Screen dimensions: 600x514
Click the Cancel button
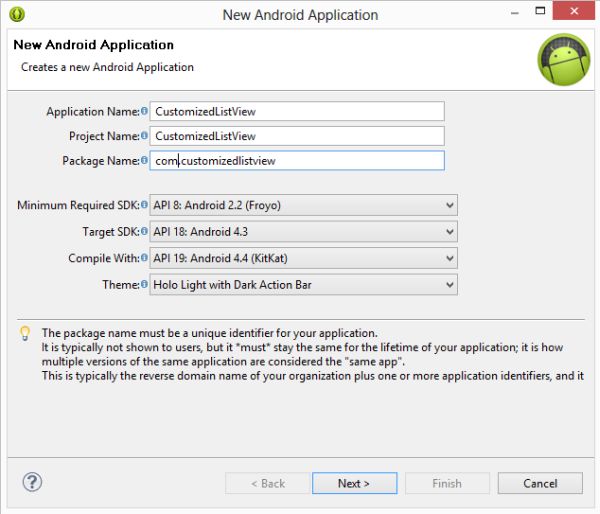(540, 484)
